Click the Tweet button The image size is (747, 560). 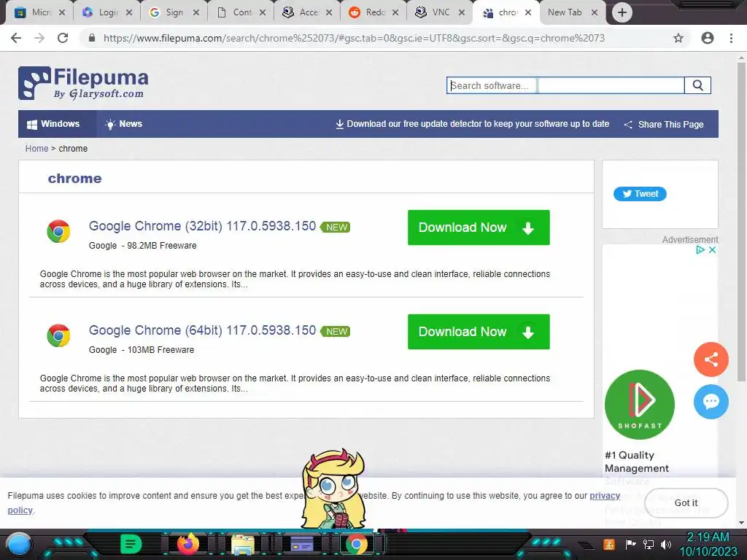(640, 194)
